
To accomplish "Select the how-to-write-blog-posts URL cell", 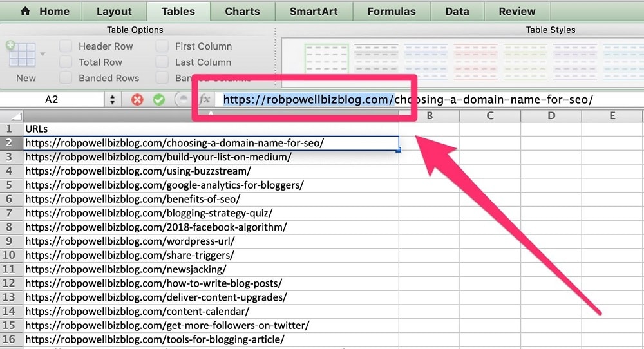I will (x=211, y=283).
